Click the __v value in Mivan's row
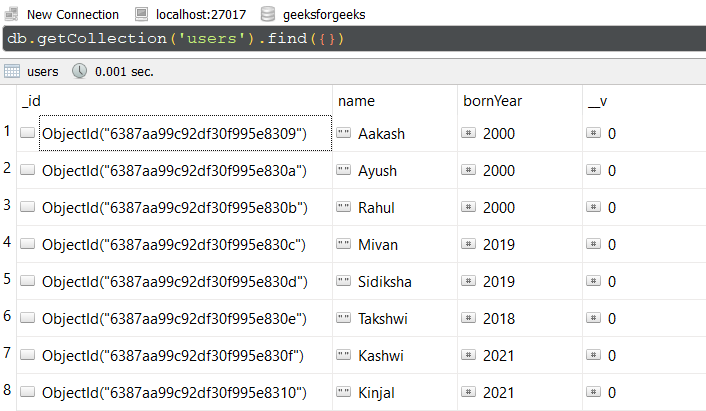The height and width of the screenshot is (411, 706). pyautogui.click(x=611, y=244)
